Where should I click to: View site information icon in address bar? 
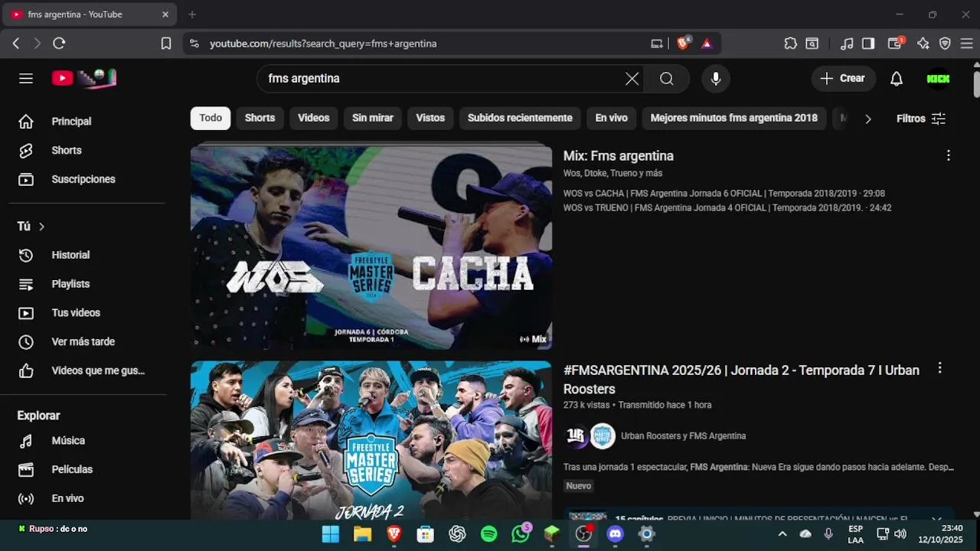(x=194, y=44)
